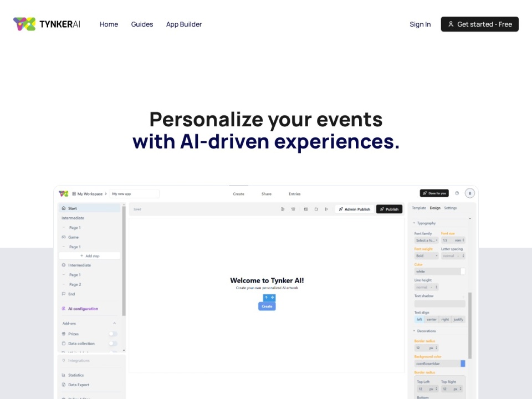532x399 pixels.
Task: Click Add step button
Action: pos(90,256)
